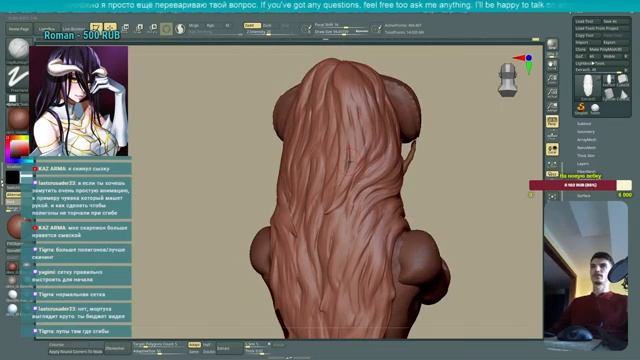Click the AAHalf icon
The width and height of the screenshot is (640, 360).
click(552, 107)
